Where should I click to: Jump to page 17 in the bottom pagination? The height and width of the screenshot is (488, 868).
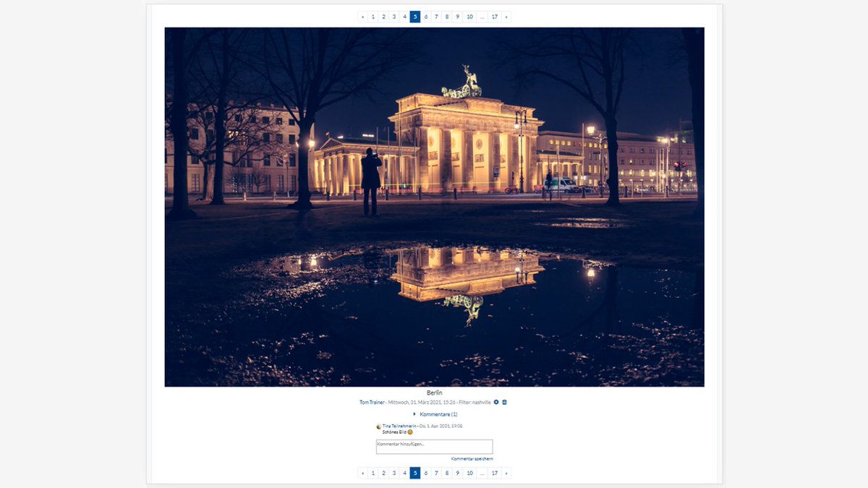(x=495, y=473)
